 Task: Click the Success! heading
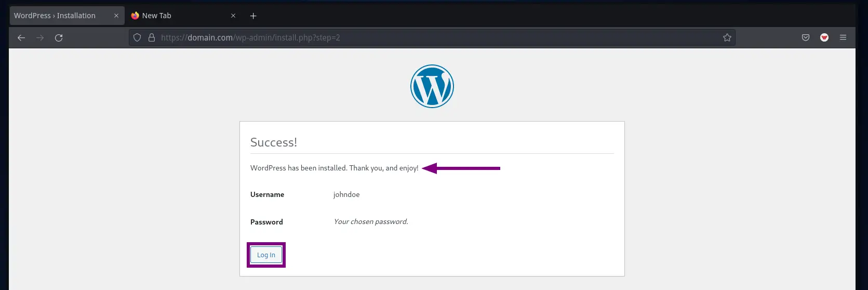[274, 142]
